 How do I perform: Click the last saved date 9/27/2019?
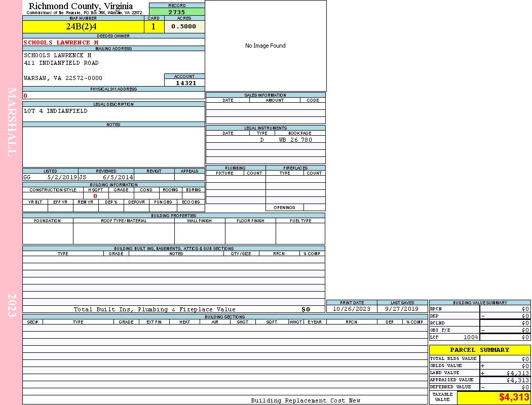point(402,309)
